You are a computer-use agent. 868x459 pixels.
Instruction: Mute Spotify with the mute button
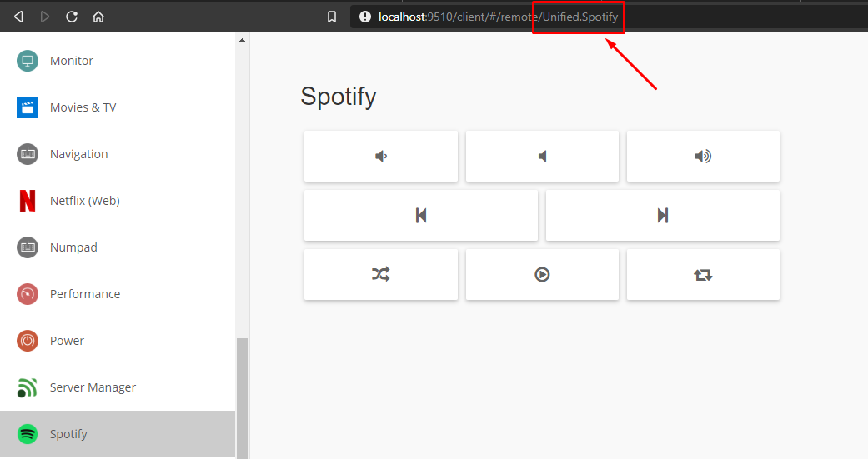coord(542,156)
